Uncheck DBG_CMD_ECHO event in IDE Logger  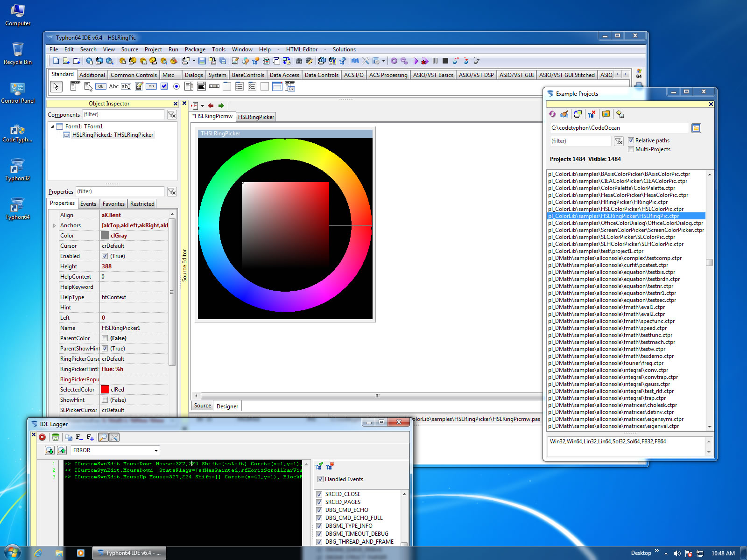pyautogui.click(x=319, y=510)
